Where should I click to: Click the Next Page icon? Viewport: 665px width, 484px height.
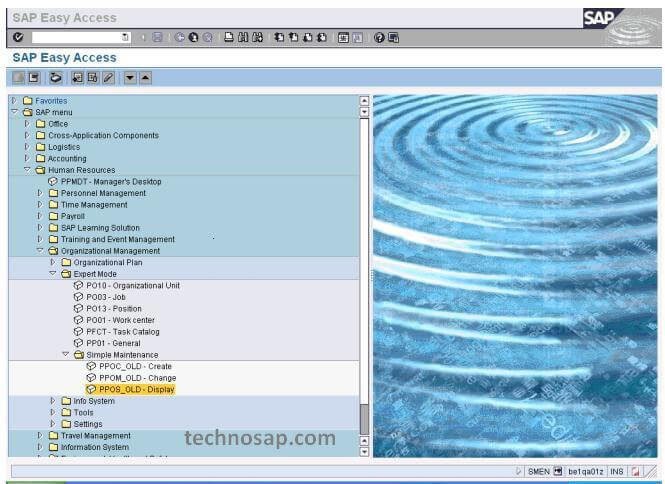[x=308, y=38]
